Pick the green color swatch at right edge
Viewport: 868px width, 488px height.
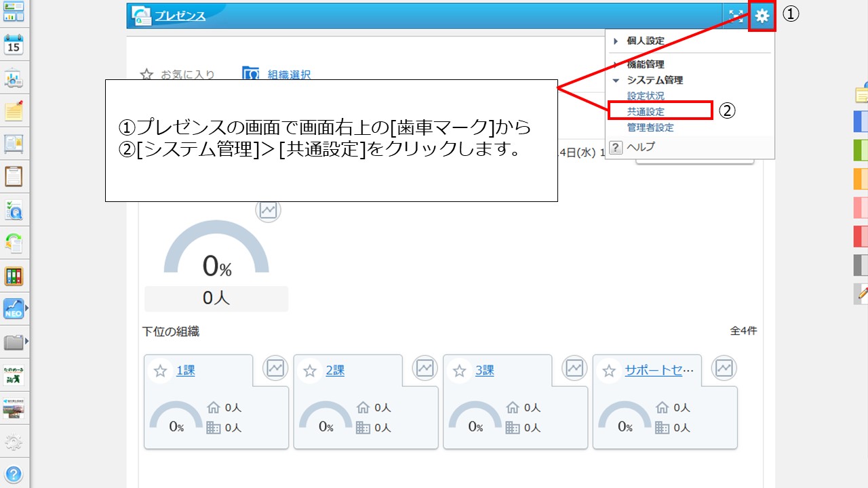861,149
